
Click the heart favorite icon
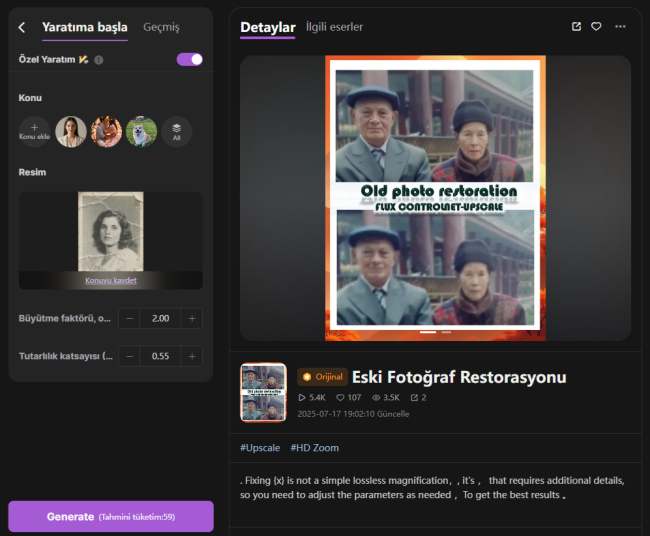tap(596, 27)
